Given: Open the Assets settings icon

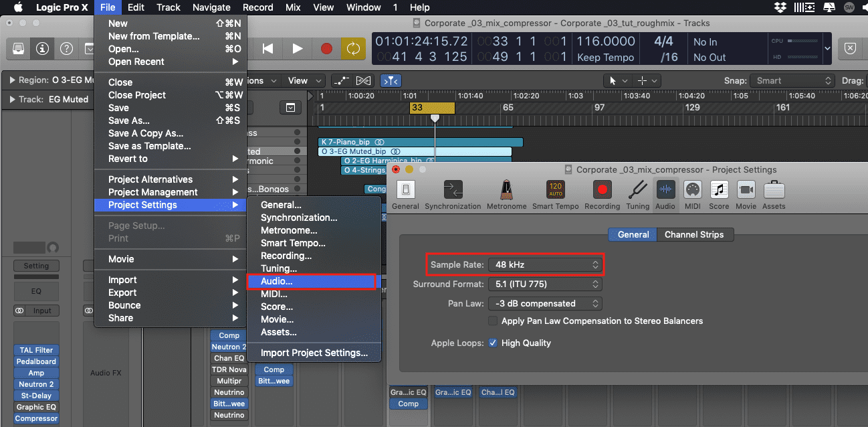Looking at the screenshot, I should click(774, 191).
